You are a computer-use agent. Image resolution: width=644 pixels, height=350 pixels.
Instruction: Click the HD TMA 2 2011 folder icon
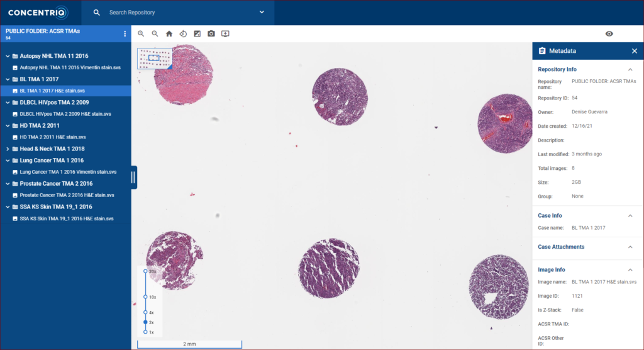point(15,125)
